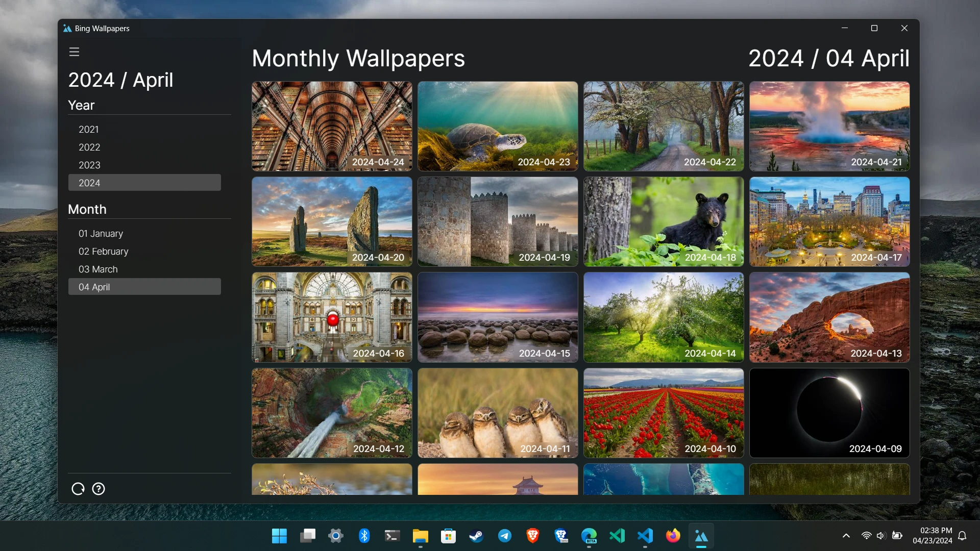Launch Steam from the taskbar
This screenshot has width=980, height=551.
pyautogui.click(x=476, y=536)
